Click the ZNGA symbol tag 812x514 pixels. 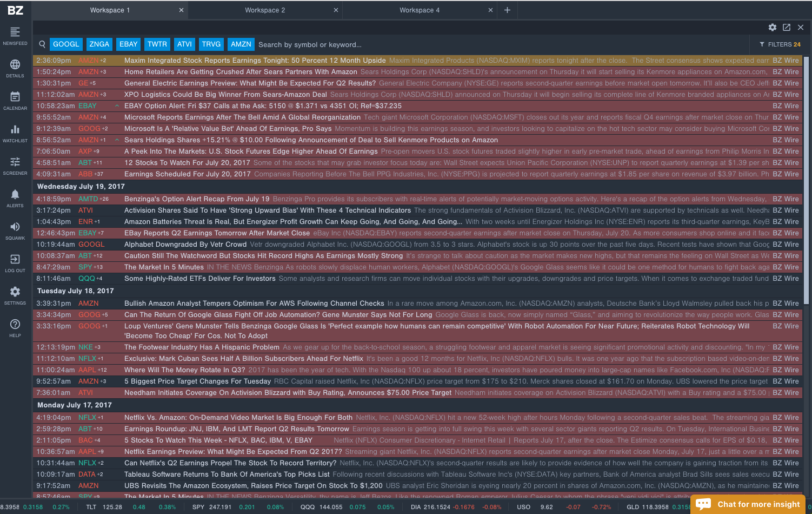(99, 44)
